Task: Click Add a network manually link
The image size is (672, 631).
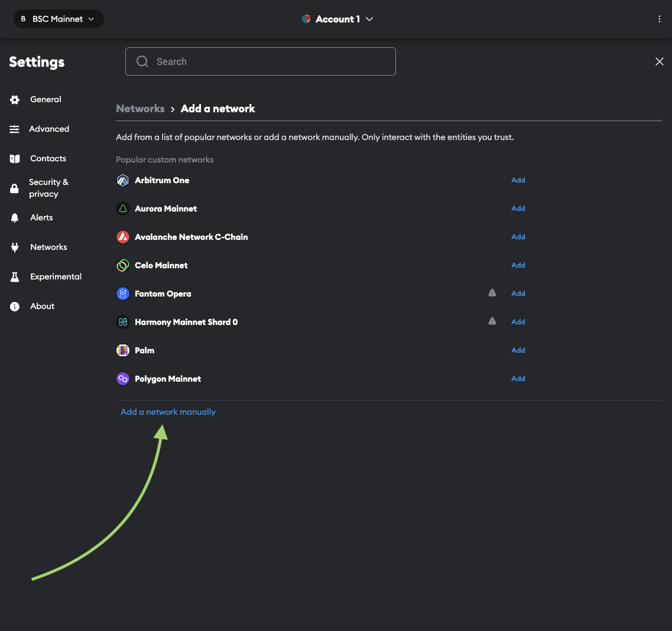Action: point(168,412)
